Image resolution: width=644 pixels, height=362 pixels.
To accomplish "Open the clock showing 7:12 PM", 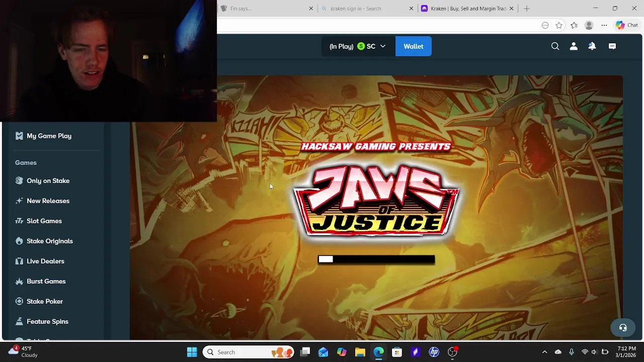I will pos(625,351).
